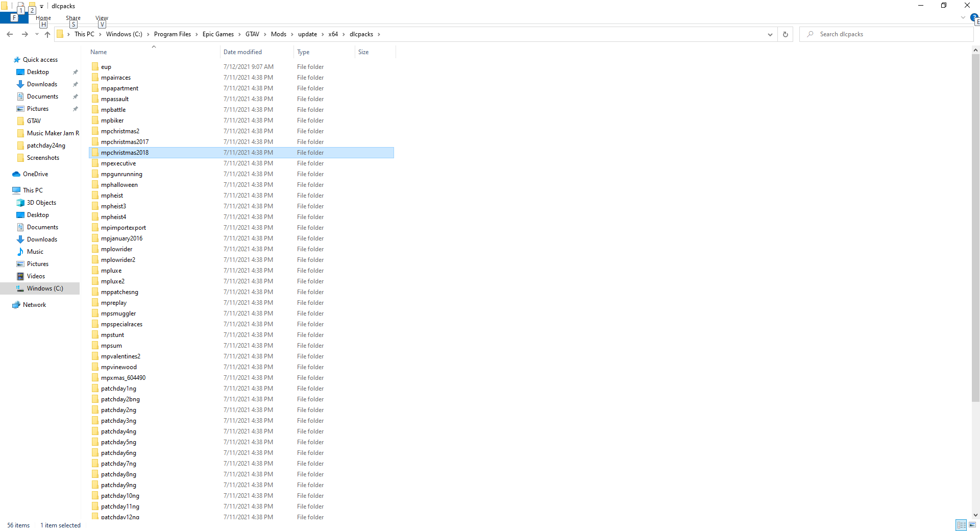Click the folder icon beside eup
This screenshot has height=531, width=980.
pyautogui.click(x=95, y=66)
